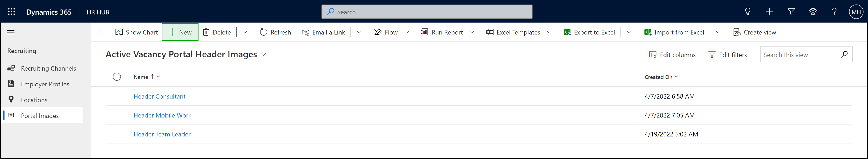Image resolution: width=868 pixels, height=159 pixels.
Task: Click the MH user account avatar
Action: (x=856, y=12)
